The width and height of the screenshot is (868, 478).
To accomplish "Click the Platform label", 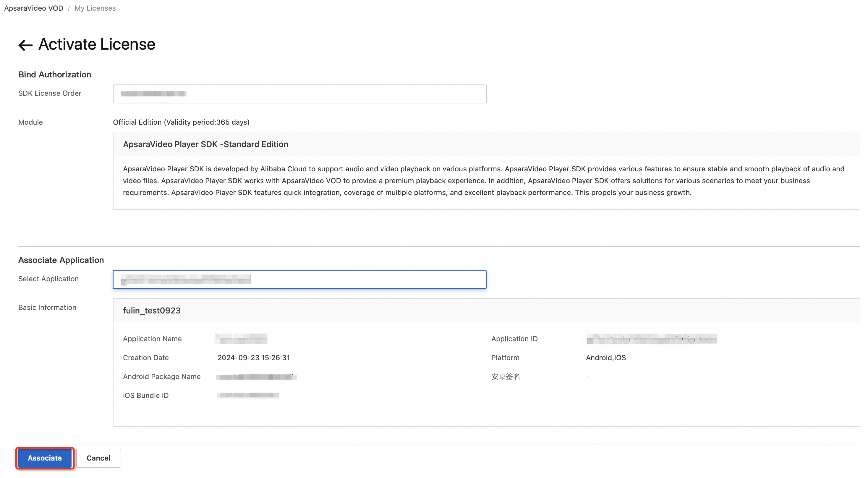I will pyautogui.click(x=506, y=357).
